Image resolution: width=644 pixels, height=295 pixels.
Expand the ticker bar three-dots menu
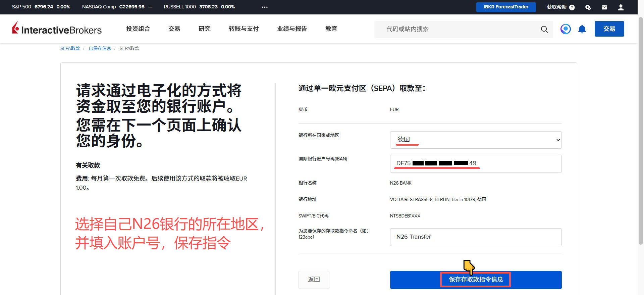tap(265, 7)
